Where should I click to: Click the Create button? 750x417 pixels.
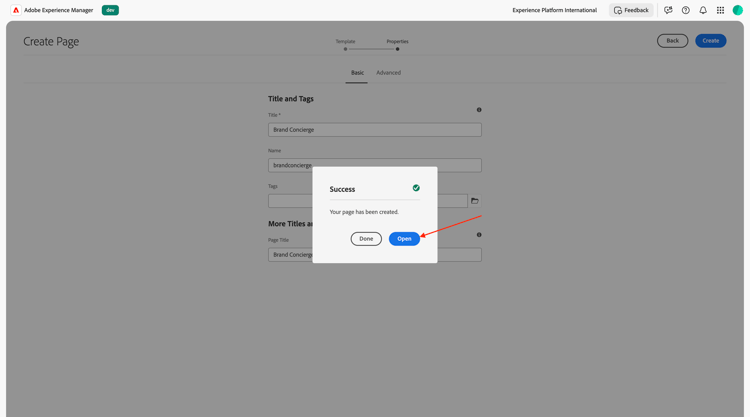coord(710,41)
